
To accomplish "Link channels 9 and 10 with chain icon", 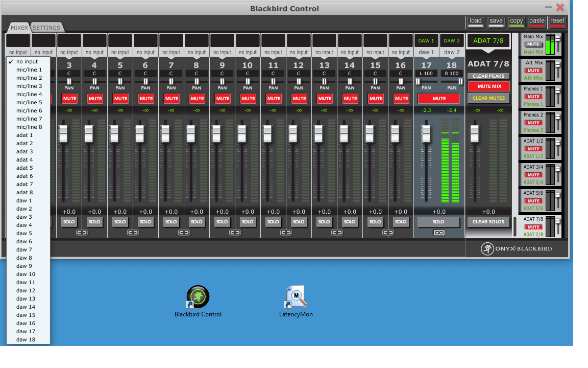I will point(235,233).
